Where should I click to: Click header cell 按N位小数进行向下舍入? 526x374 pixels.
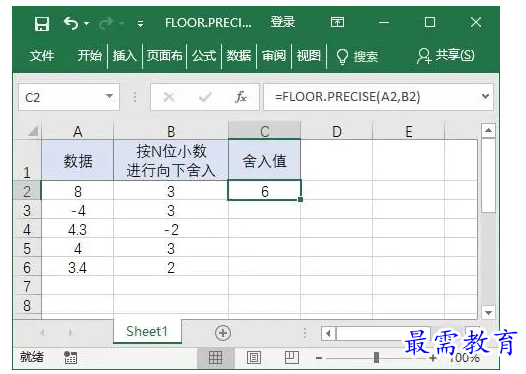point(171,160)
